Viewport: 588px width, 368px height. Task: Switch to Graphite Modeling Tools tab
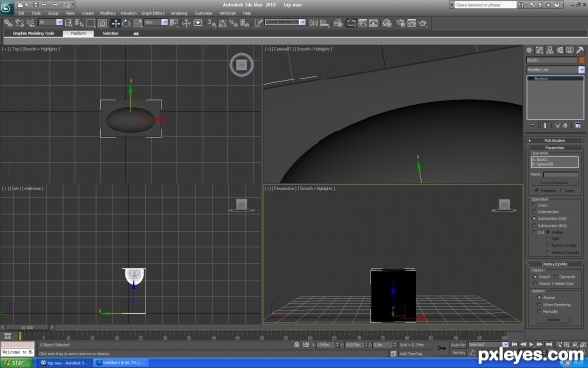pyautogui.click(x=33, y=33)
